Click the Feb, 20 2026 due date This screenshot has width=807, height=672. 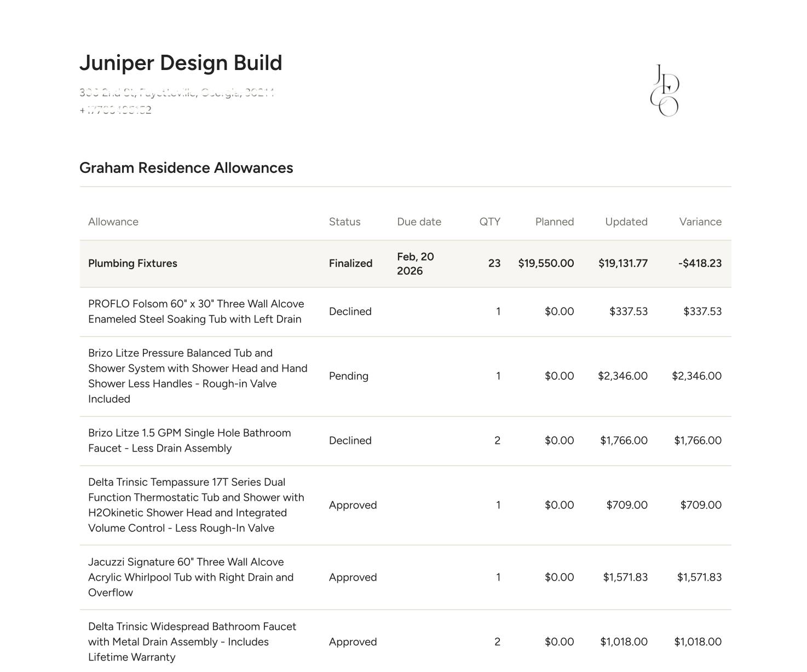[416, 264]
